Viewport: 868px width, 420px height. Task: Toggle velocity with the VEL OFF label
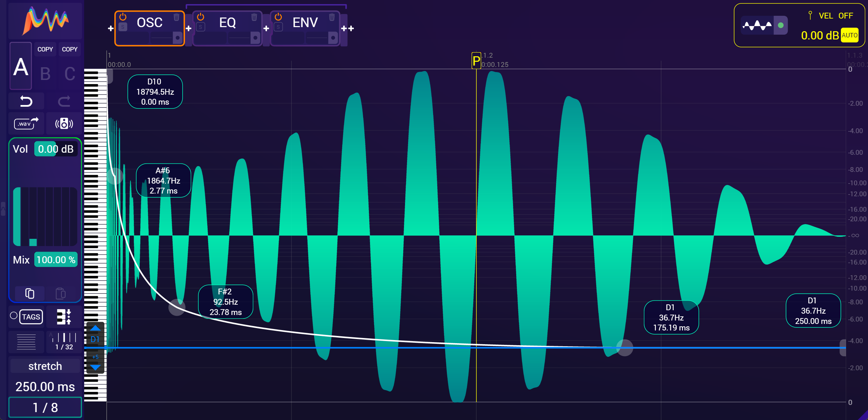pos(836,16)
